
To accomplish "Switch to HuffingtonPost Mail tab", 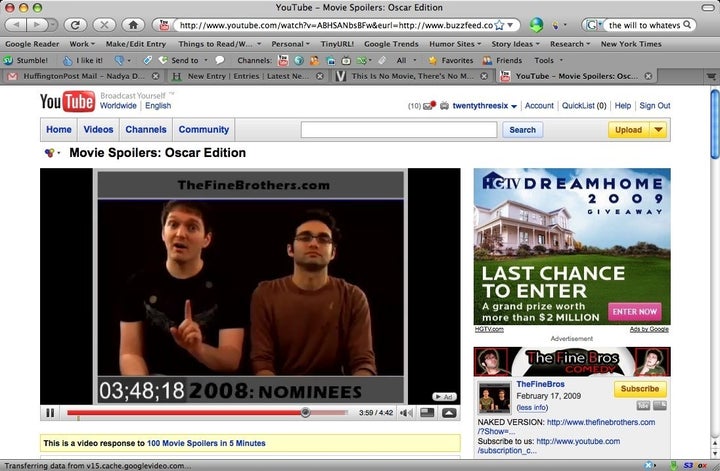I will click(x=83, y=76).
